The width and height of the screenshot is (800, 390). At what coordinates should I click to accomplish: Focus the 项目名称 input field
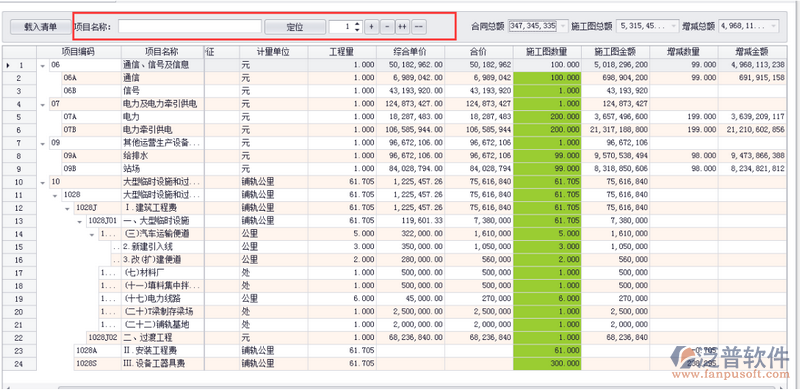pyautogui.click(x=190, y=27)
